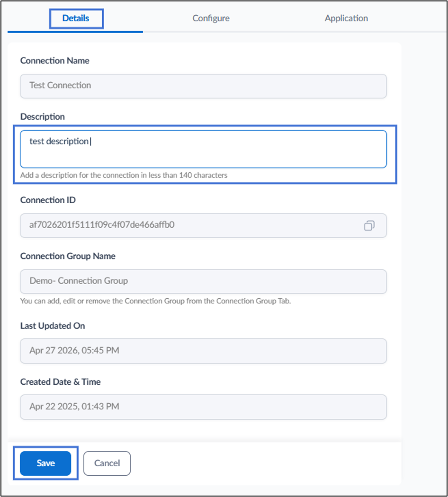Click the Created Date & Time label

tap(61, 382)
